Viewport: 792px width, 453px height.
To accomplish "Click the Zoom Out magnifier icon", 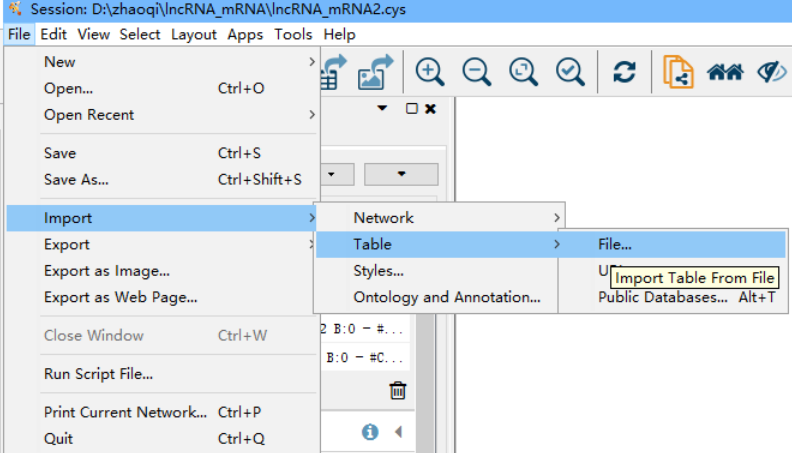I will coord(477,72).
